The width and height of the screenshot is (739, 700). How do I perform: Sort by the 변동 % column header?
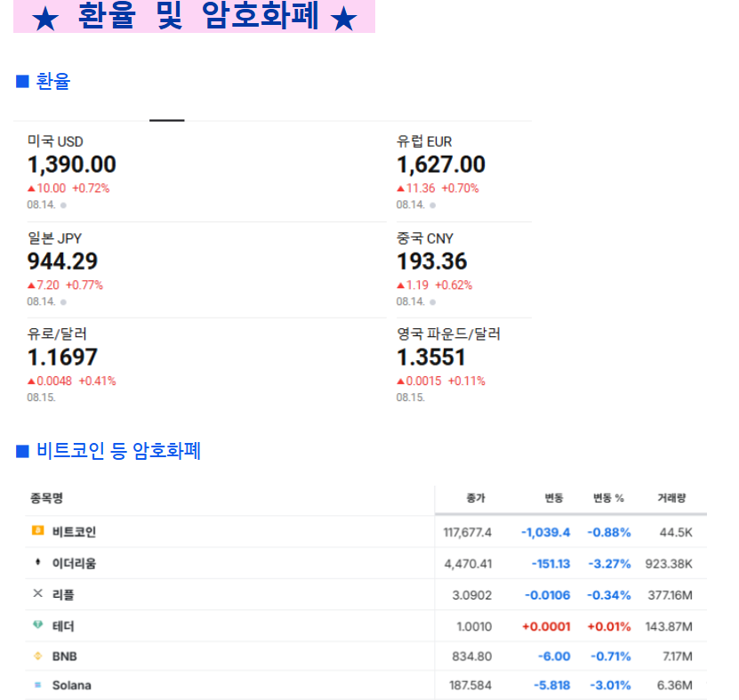[x=608, y=498]
